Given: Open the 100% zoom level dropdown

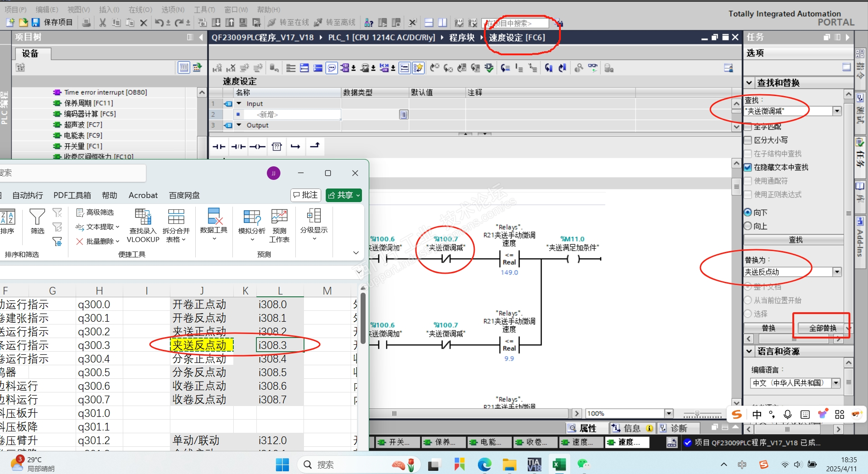Looking at the screenshot, I should point(669,413).
